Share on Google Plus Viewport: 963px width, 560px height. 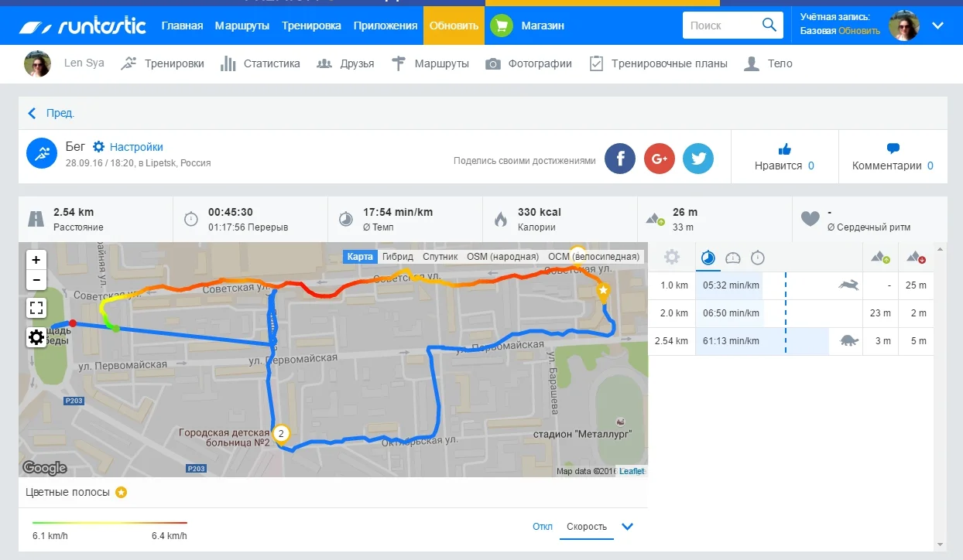click(x=660, y=159)
